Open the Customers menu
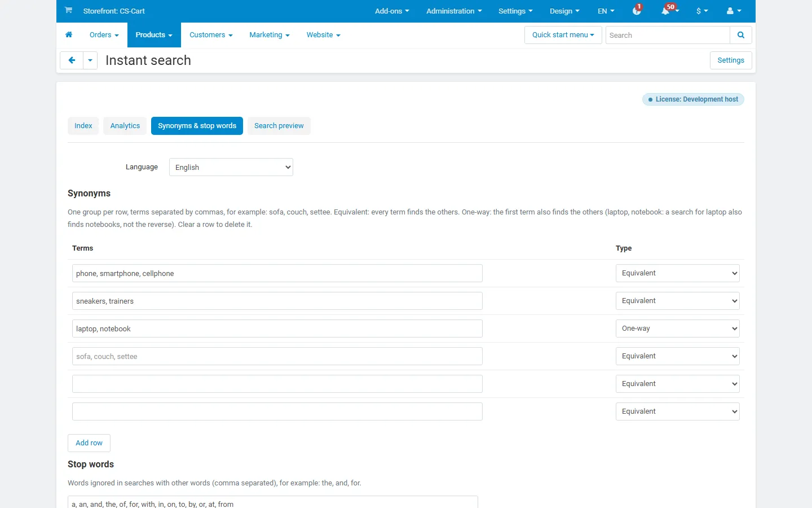812x508 pixels. pos(211,35)
